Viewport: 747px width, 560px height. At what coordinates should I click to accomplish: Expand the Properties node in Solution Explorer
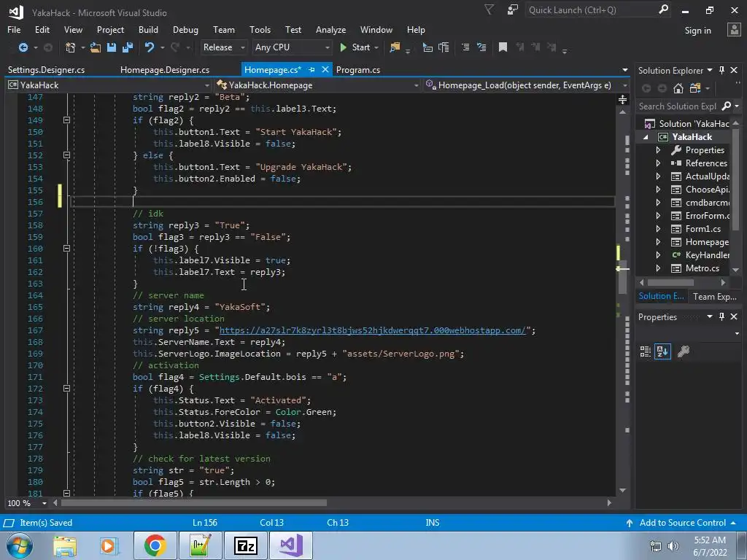pos(658,150)
